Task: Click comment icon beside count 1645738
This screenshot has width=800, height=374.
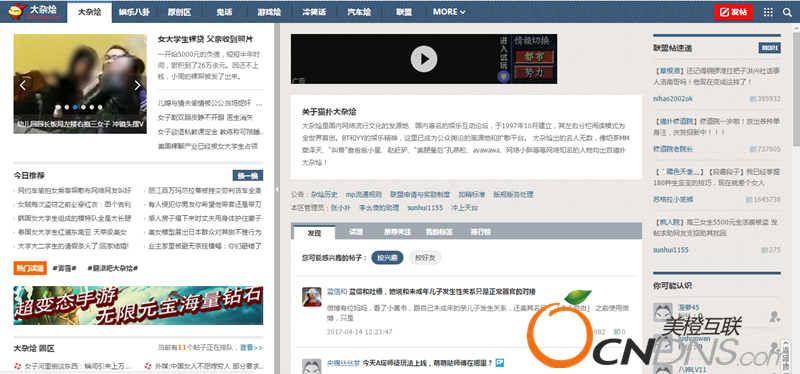Action: 748,200
